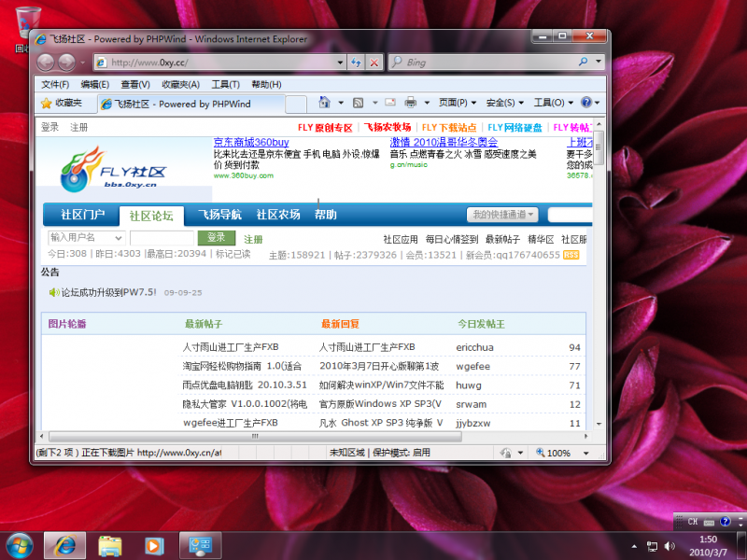The image size is (747, 560).
Task: Click the network tray icon
Action: click(x=651, y=546)
